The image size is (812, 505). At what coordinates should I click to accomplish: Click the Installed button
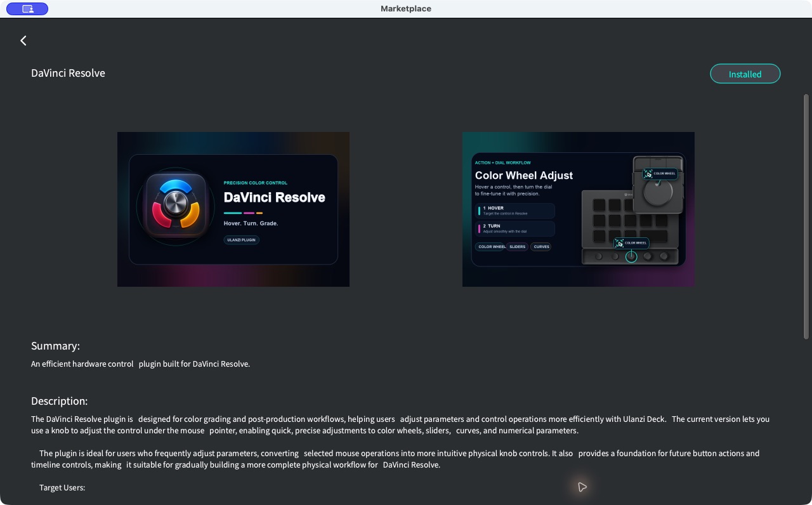pos(745,74)
